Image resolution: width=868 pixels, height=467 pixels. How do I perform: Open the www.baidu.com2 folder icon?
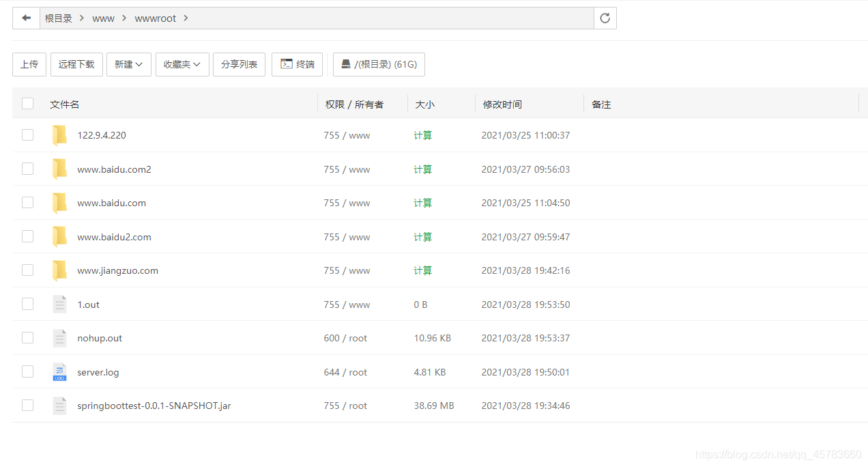tap(59, 169)
